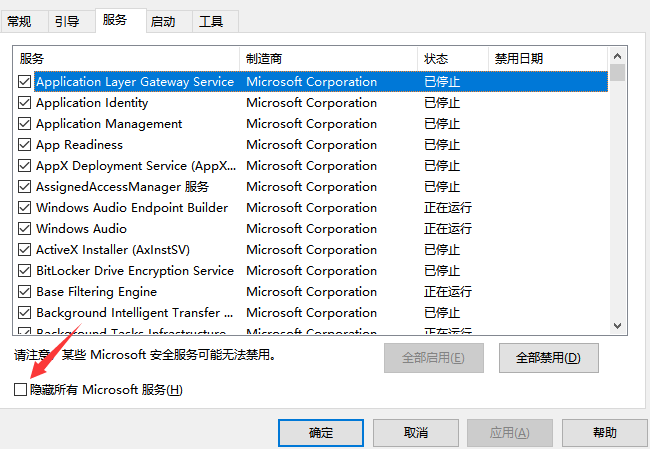Uncheck Application Layer Gateway Service checkbox
Image resolution: width=650 pixels, height=449 pixels.
[x=25, y=82]
